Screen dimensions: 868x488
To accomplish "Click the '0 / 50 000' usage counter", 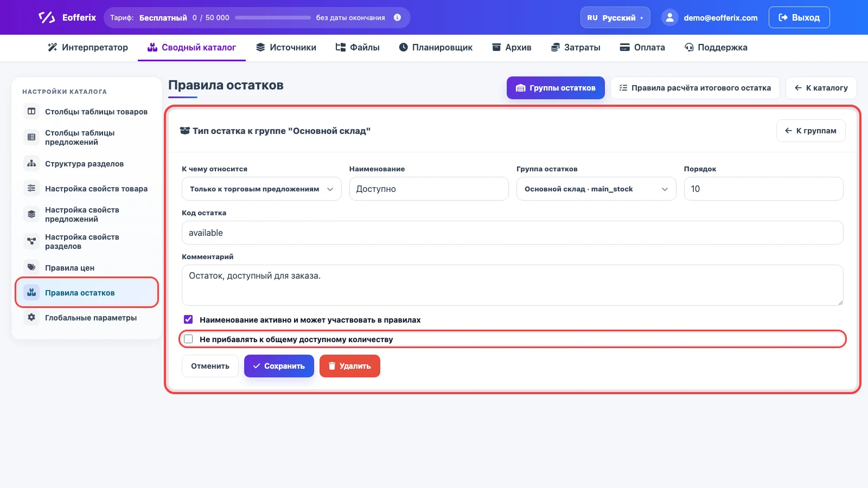I will point(211,17).
